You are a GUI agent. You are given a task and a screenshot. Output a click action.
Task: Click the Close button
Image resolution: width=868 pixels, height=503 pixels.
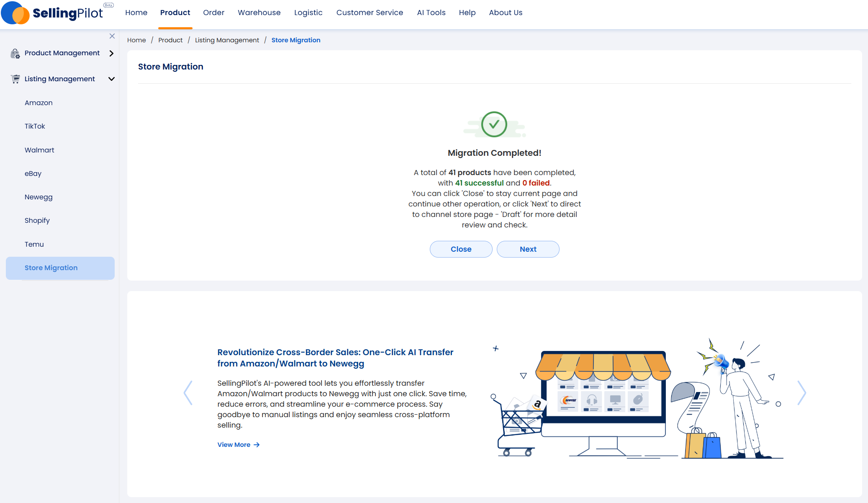pyautogui.click(x=461, y=249)
